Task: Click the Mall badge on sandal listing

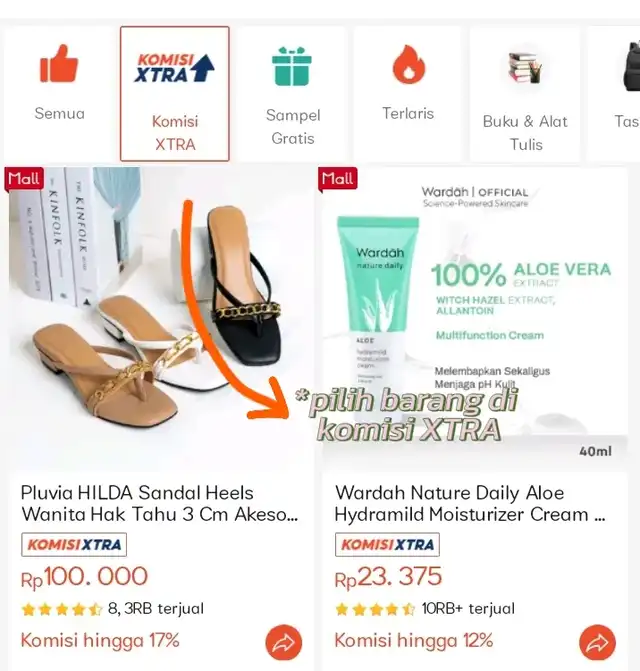Action: pos(24,178)
